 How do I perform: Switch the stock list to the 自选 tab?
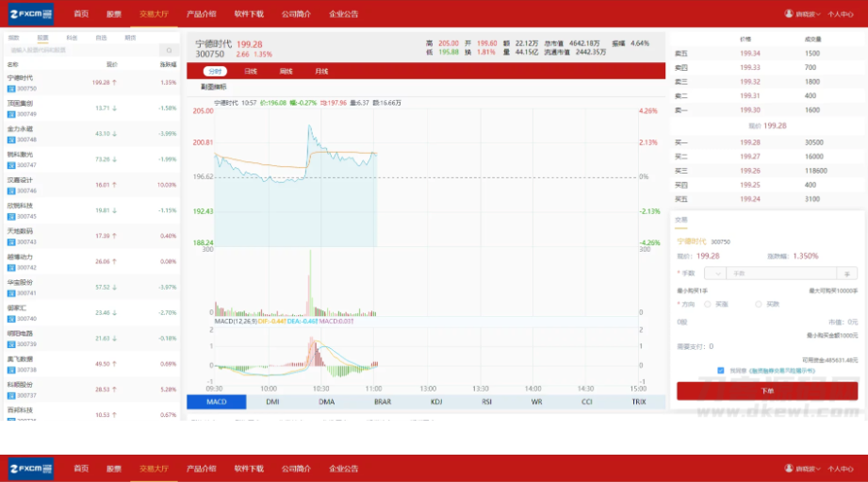pyautogui.click(x=101, y=38)
